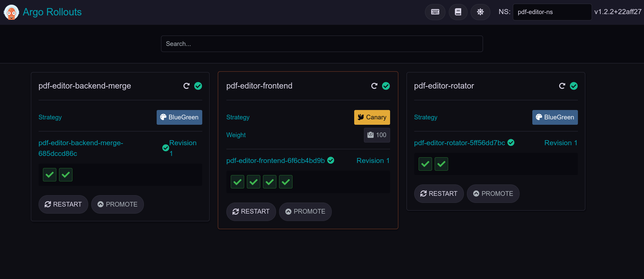Click Revision 1 label on backend-merge card
The height and width of the screenshot is (279, 644).
[x=183, y=148]
